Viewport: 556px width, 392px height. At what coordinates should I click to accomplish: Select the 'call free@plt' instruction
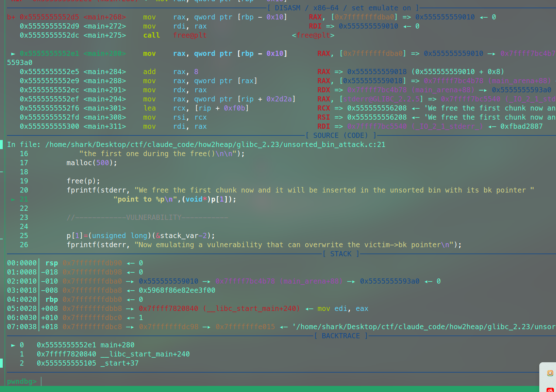pos(175,35)
